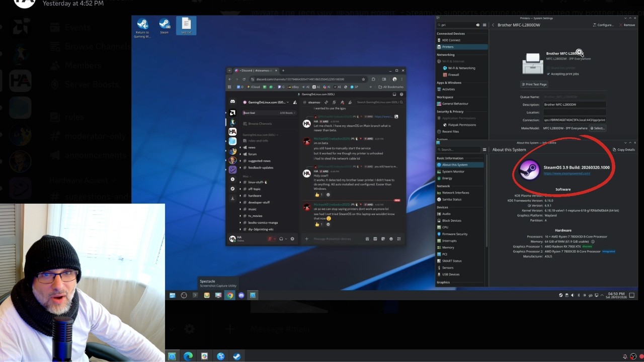This screenshot has width=644, height=362.
Task: Bookmark page star in browser address bar
Action: [x=363, y=79]
